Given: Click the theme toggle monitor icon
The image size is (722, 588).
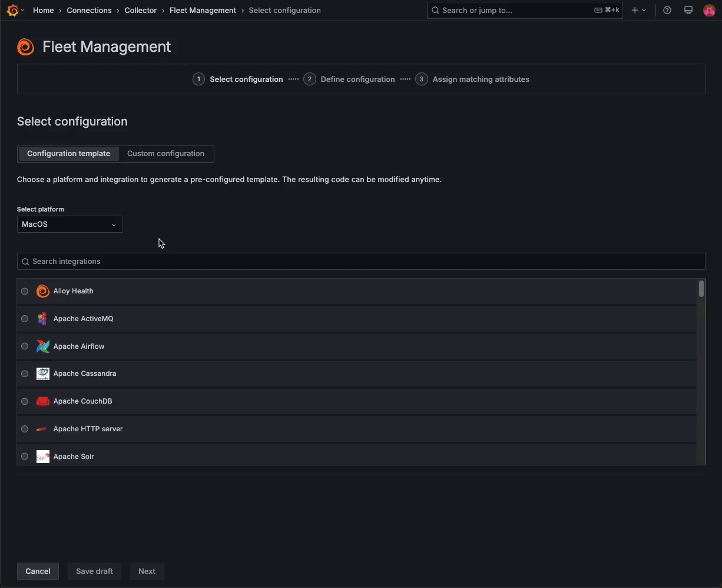Looking at the screenshot, I should point(688,10).
